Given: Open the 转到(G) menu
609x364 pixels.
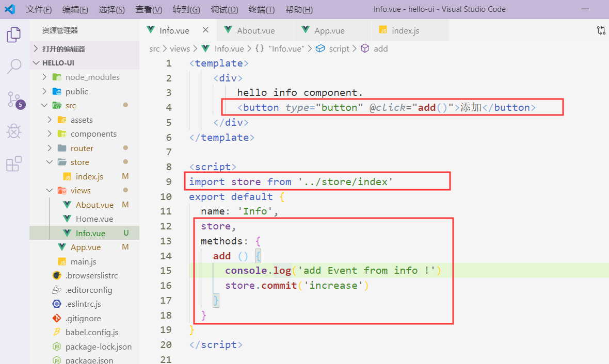Looking at the screenshot, I should (x=186, y=9).
